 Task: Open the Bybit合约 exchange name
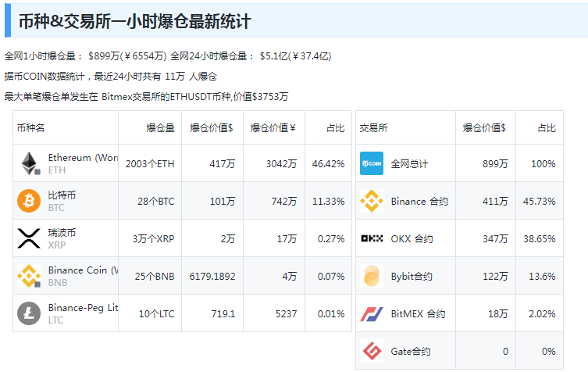pyautogui.click(x=412, y=277)
